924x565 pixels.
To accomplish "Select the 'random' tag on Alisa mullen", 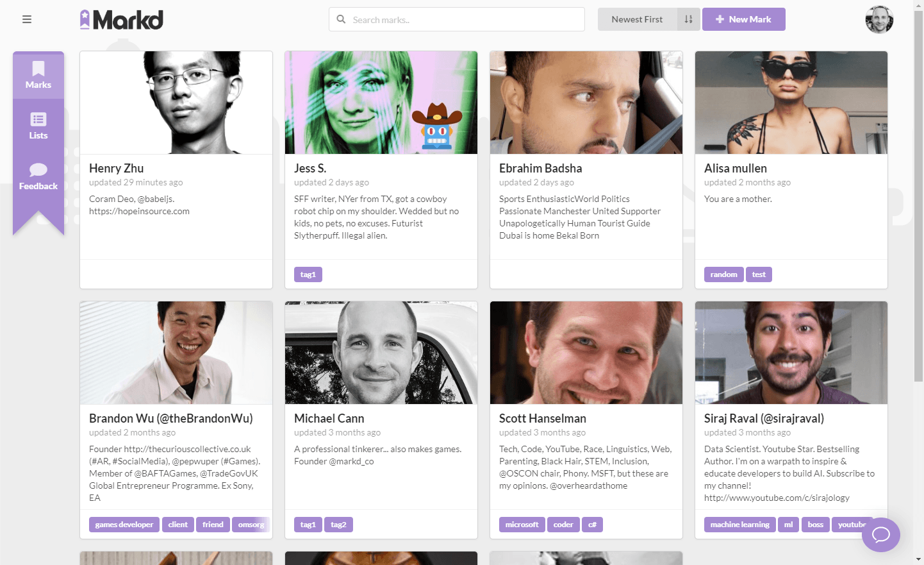I will tap(723, 274).
